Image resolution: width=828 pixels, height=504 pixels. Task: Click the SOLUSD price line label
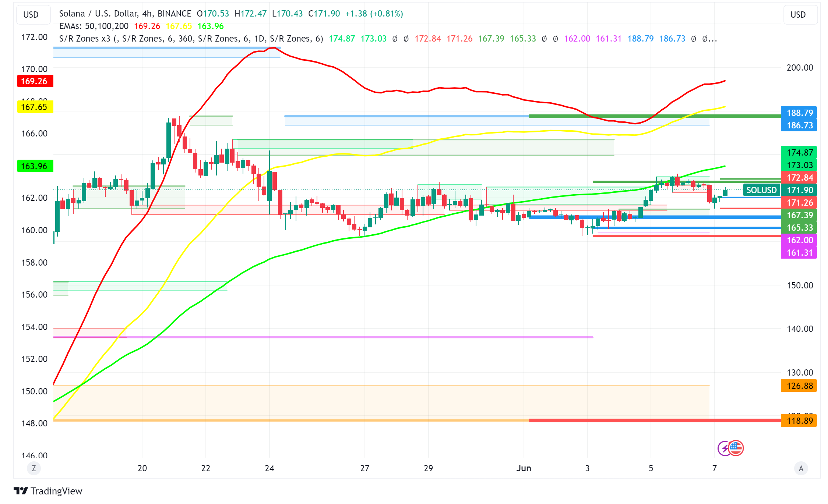point(761,190)
